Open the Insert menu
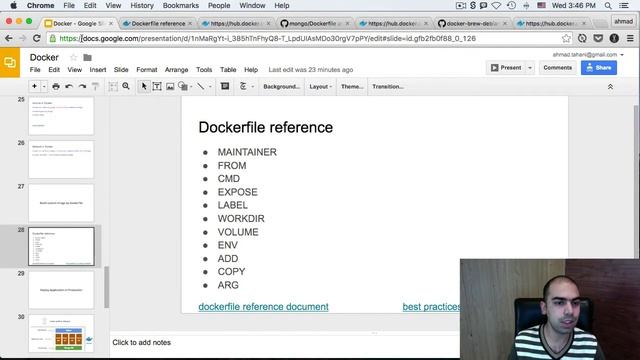The width and height of the screenshot is (640, 360). click(98, 70)
